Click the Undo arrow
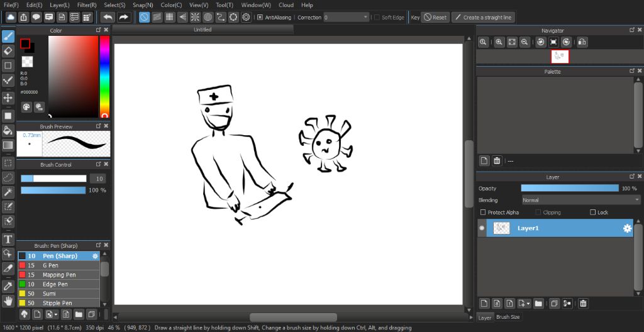Viewport: 644px width, 332px height. [108, 17]
